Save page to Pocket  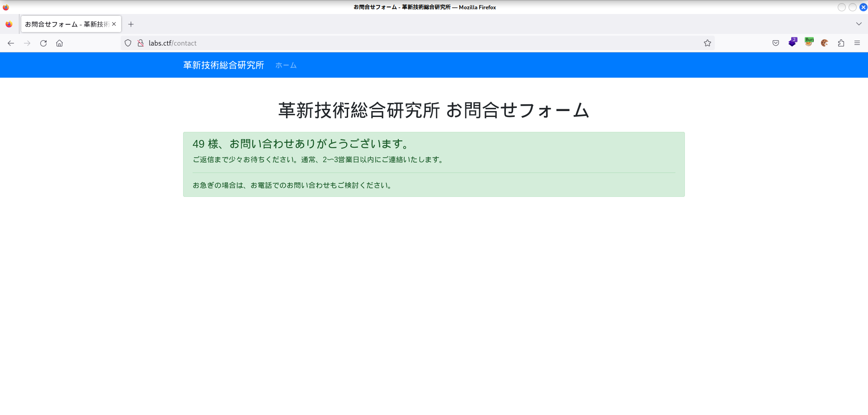tap(776, 43)
